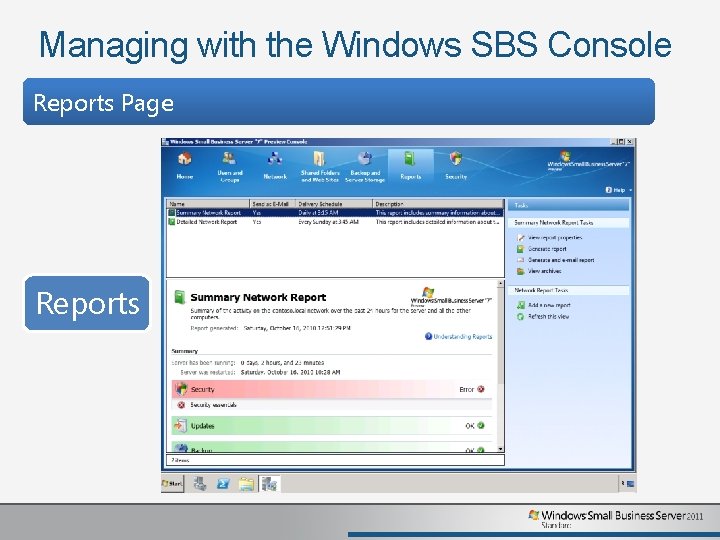Image resolution: width=720 pixels, height=540 pixels.
Task: Sort by Send as E-Mail column
Action: click(273, 203)
